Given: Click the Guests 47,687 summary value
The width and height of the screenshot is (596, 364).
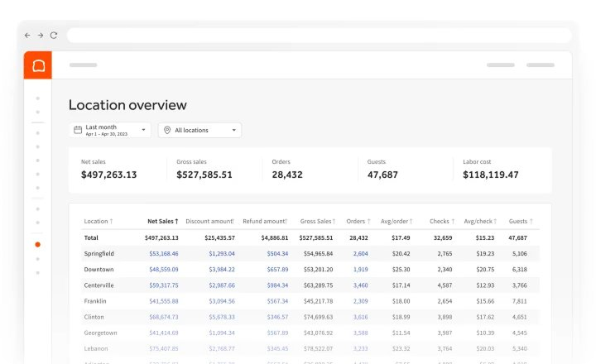Looking at the screenshot, I should click(382, 175).
